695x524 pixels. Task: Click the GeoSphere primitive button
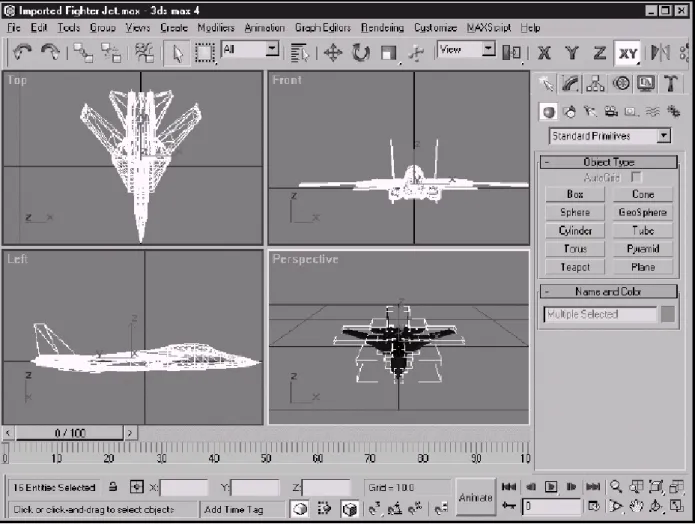(643, 212)
